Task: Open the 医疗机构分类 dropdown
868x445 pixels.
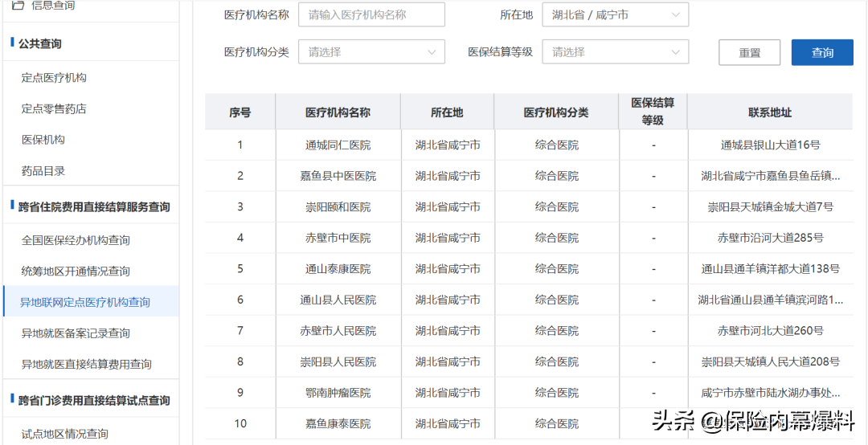Action: (x=371, y=51)
